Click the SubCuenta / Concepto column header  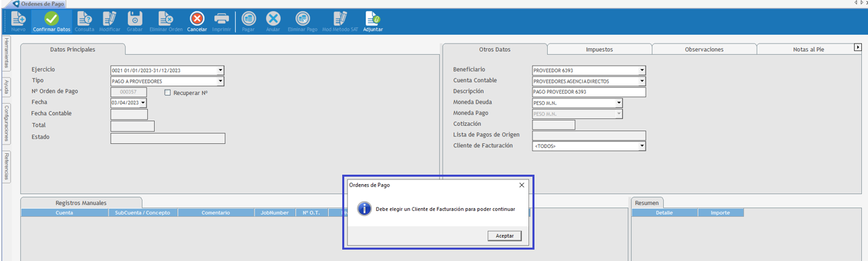point(143,213)
